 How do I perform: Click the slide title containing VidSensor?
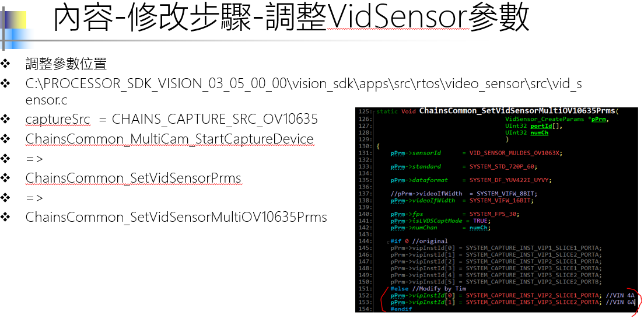(x=291, y=19)
